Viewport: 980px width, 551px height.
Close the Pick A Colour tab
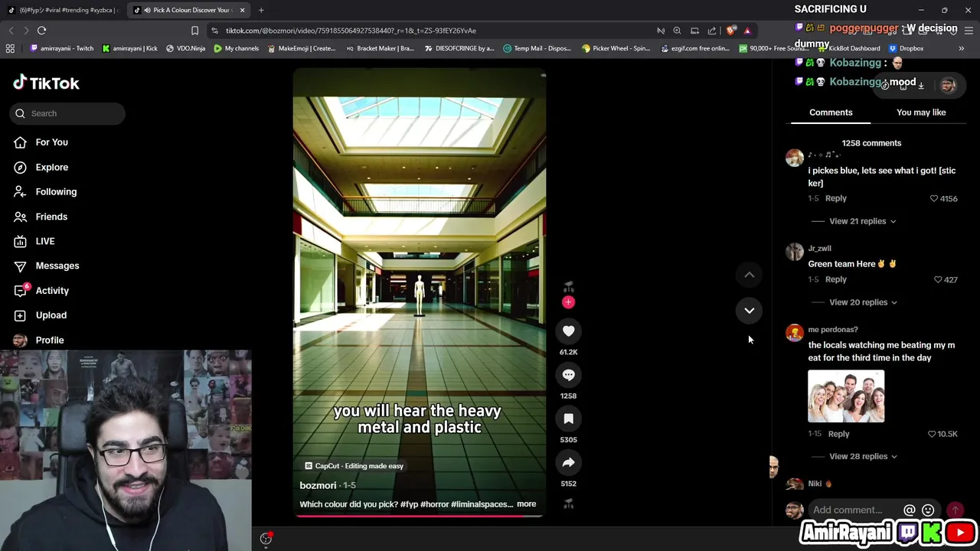tap(243, 10)
